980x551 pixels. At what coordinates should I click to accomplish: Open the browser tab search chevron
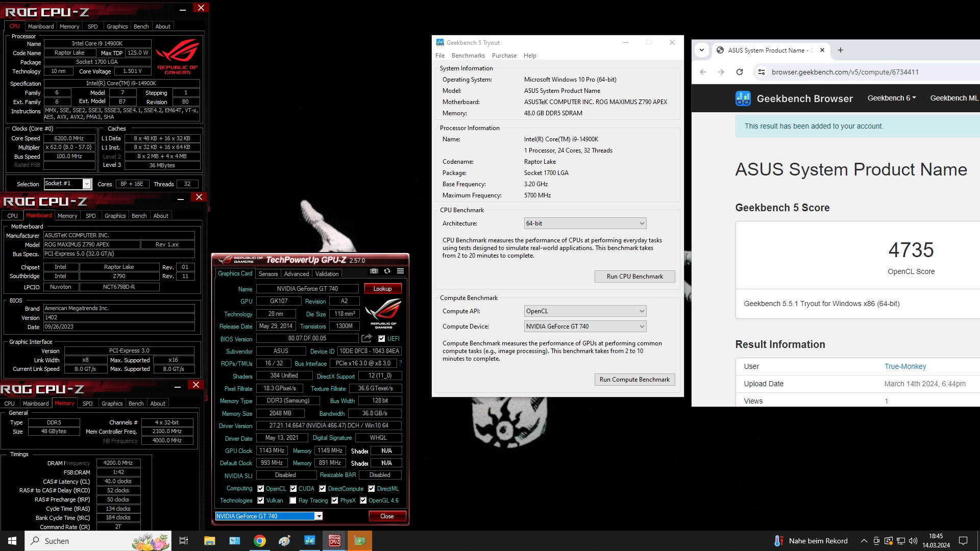702,50
